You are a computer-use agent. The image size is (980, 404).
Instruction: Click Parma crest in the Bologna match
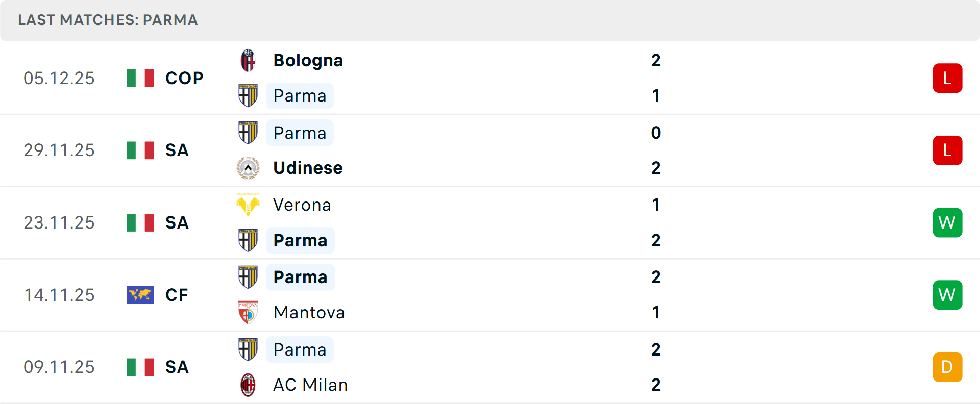[x=248, y=95]
